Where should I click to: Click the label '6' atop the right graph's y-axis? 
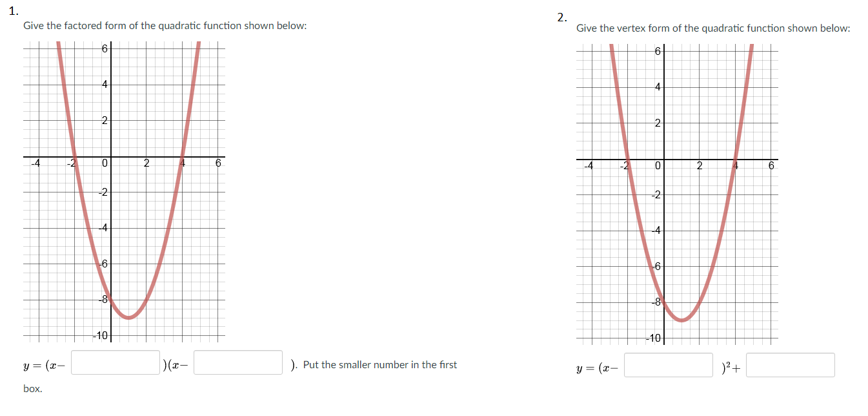(x=657, y=51)
